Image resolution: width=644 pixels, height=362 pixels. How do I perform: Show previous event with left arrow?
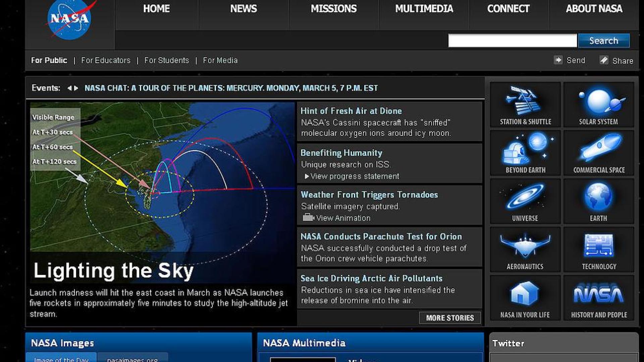coord(69,88)
